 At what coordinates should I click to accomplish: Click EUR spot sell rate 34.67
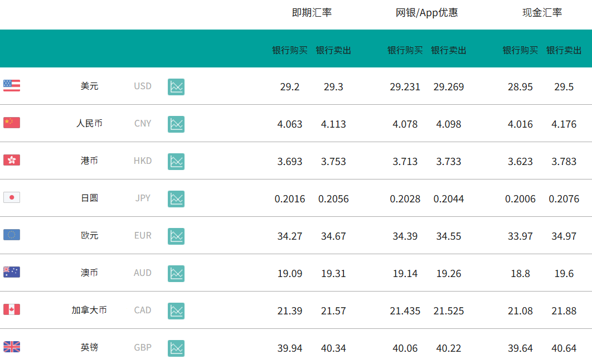tap(333, 236)
